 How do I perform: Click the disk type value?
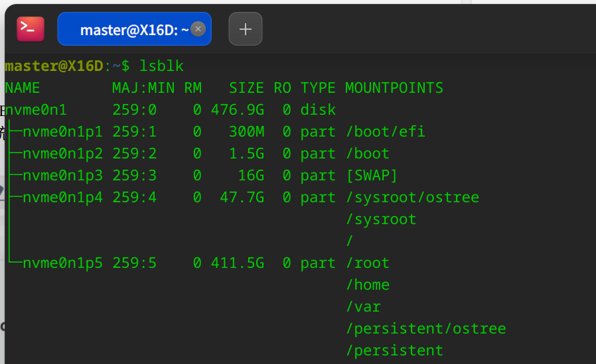click(x=318, y=110)
